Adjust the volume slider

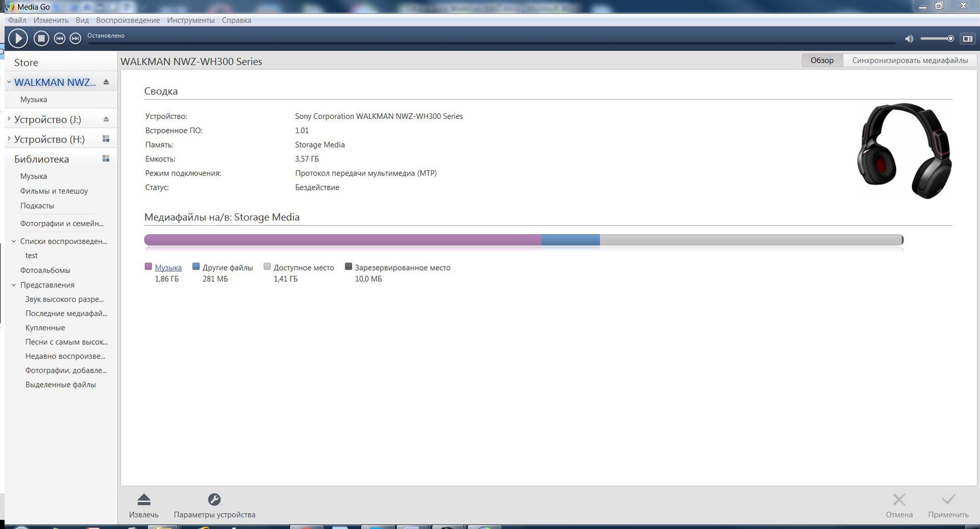click(x=937, y=39)
